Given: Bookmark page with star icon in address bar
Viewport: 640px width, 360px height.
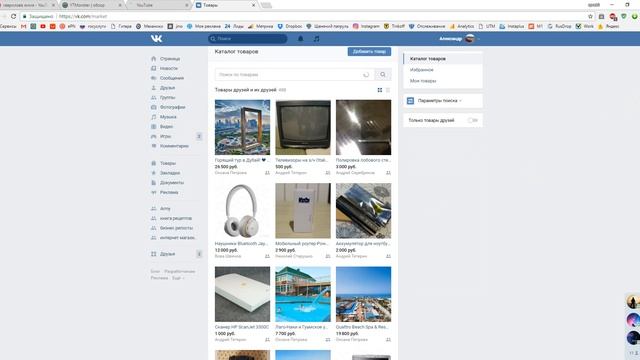Looking at the screenshot, I should tap(590, 16).
